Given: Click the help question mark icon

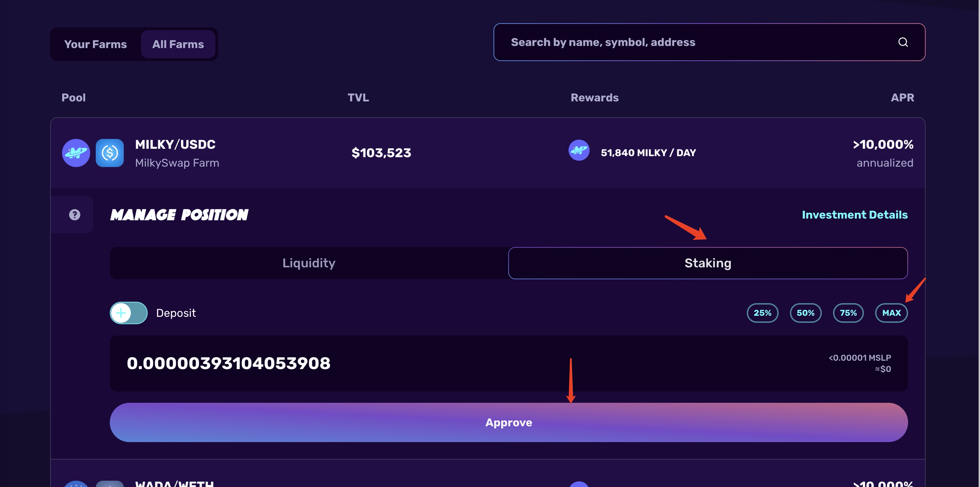Looking at the screenshot, I should tap(75, 215).
